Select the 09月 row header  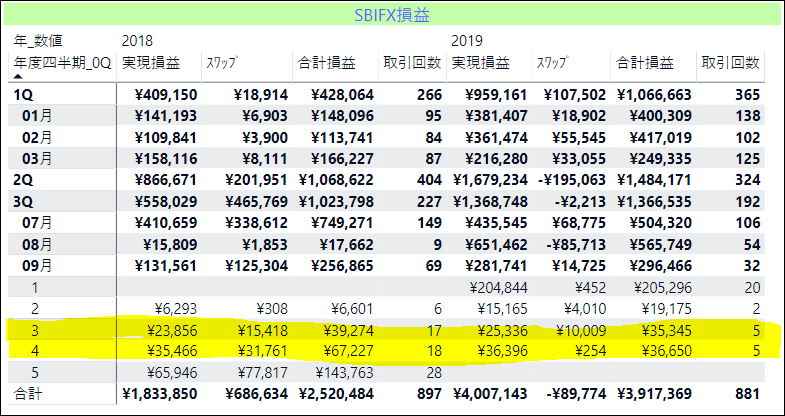pos(37,265)
